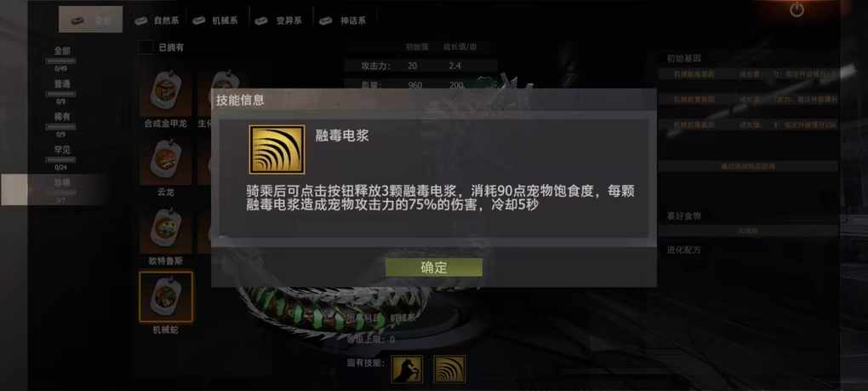Filter by 稀有 rarity in sidebar

(x=61, y=124)
